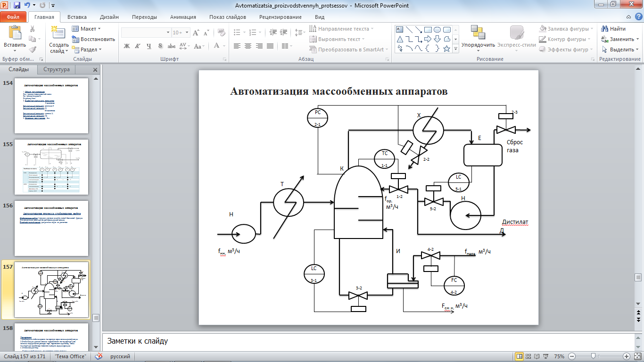Viewport: 644px width, 362px height.
Task: Select the oval shape
Action: point(437,29)
